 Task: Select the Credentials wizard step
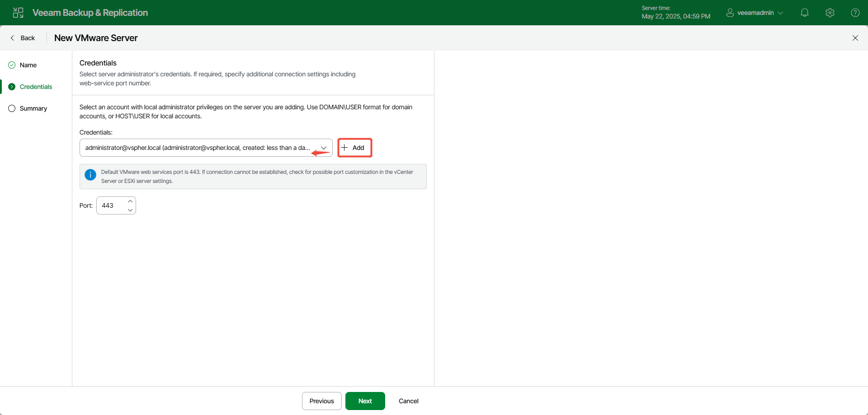(x=36, y=87)
